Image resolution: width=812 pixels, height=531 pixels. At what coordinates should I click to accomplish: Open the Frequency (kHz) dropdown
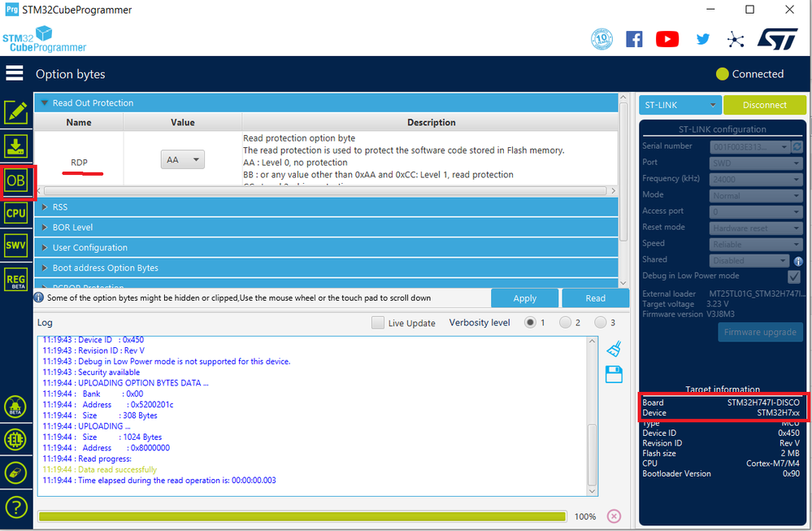coord(756,179)
